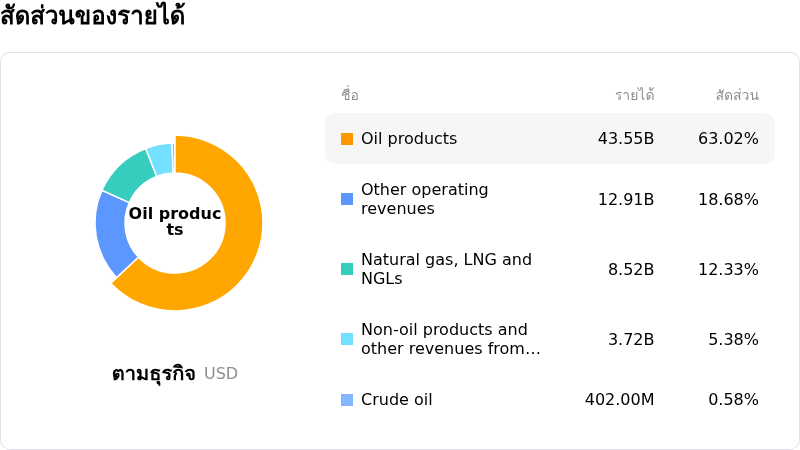The height and width of the screenshot is (450, 800).
Task: Click the 'สัดส่วน' column header
Action: 737,94
